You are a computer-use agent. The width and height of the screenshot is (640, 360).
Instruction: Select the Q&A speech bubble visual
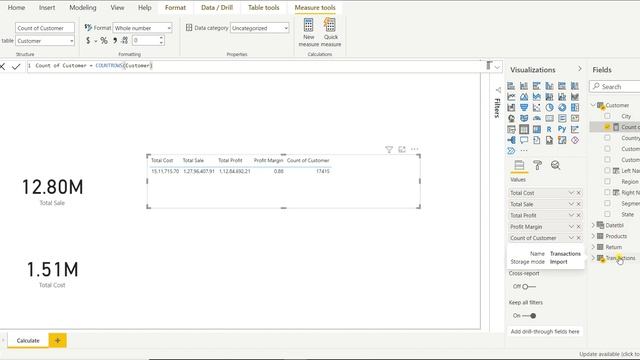(x=524, y=140)
